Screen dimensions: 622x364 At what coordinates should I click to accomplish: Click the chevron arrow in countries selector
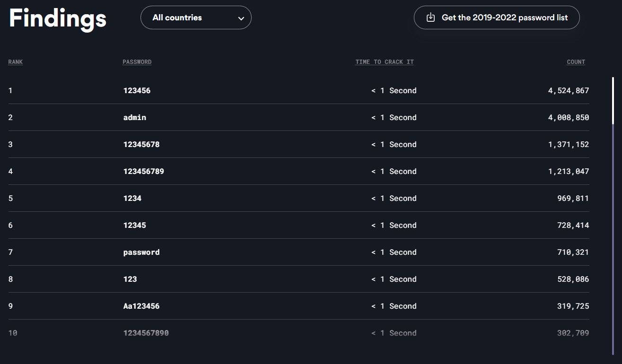(x=241, y=18)
